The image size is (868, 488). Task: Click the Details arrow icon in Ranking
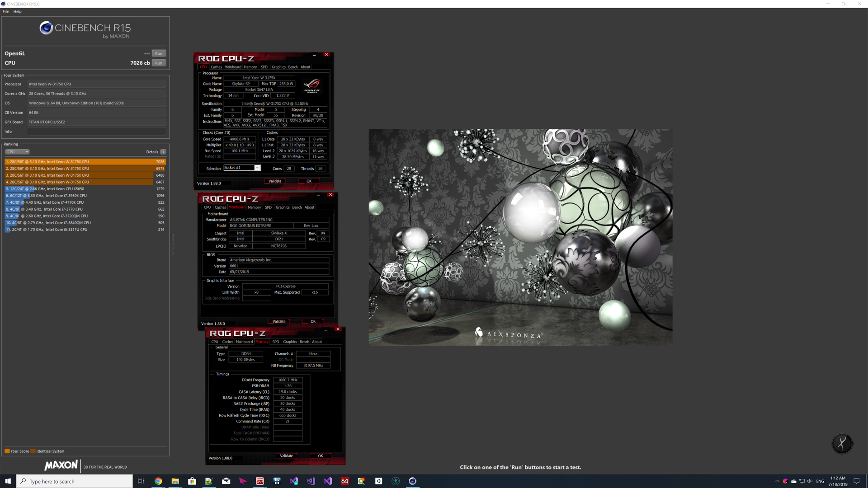click(x=163, y=152)
